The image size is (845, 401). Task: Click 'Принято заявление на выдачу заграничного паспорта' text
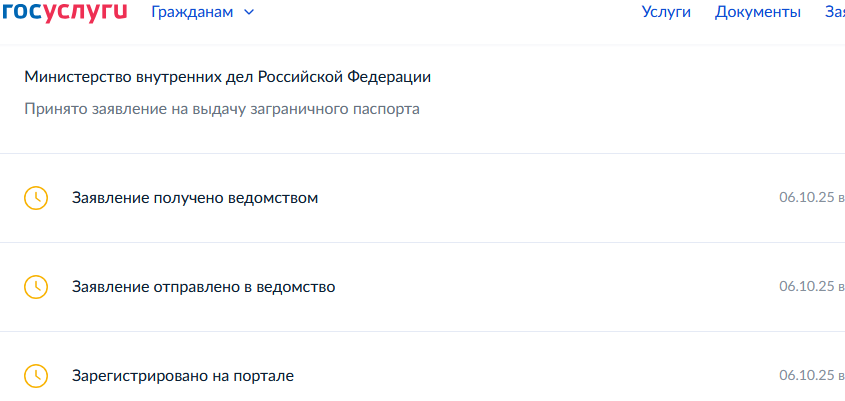coord(222,108)
